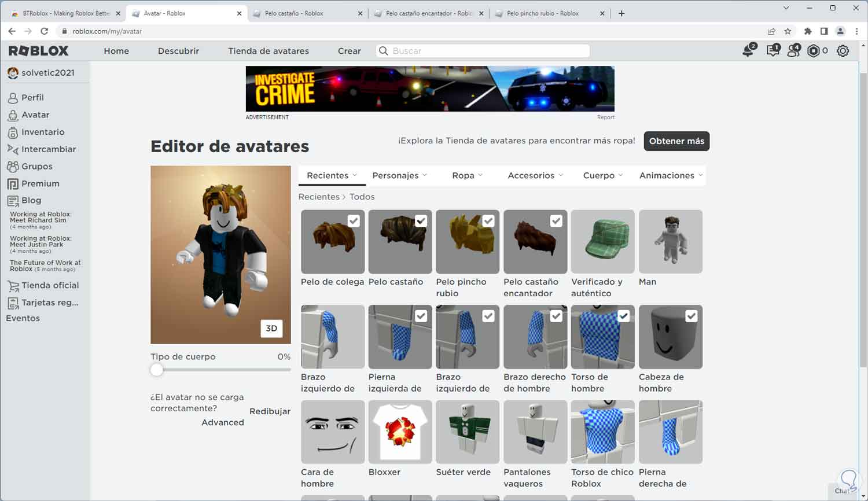Uncheck the Pelo pincho rubio checkbox

(x=488, y=220)
